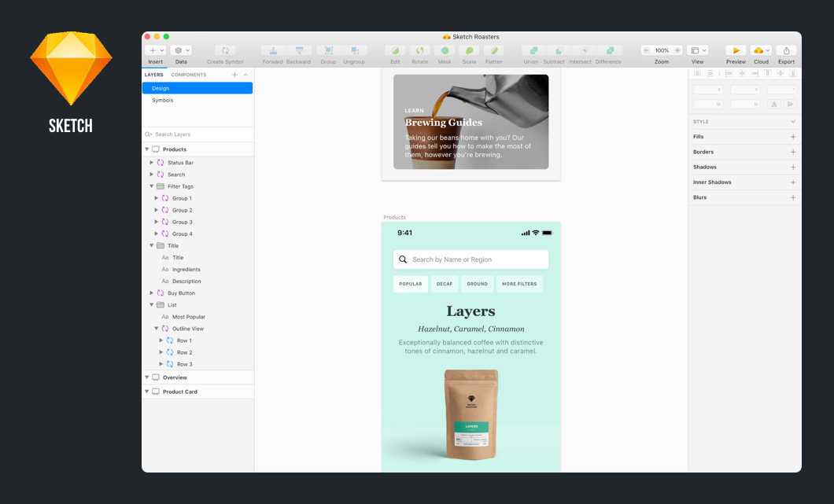
Task: Switch to the Layers tab
Action: point(153,75)
